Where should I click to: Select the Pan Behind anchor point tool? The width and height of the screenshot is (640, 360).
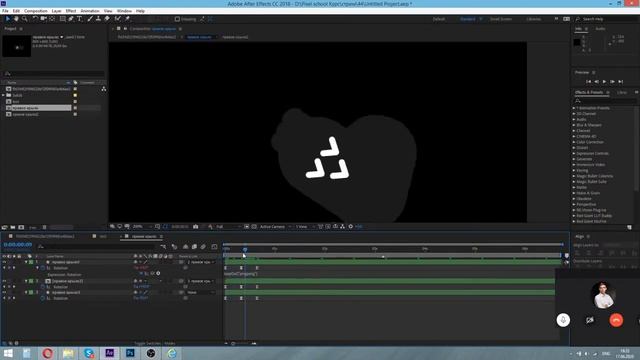[x=52, y=19]
